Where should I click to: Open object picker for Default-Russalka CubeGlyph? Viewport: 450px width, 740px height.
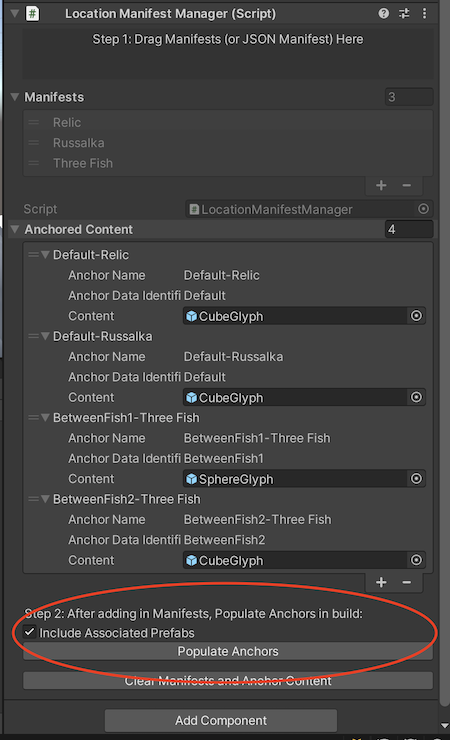point(416,397)
